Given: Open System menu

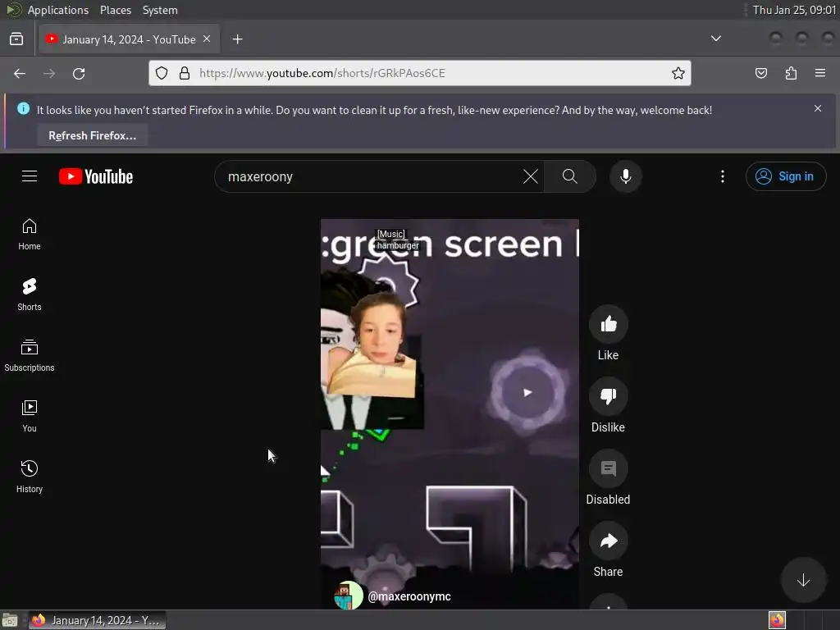Looking at the screenshot, I should (x=160, y=10).
